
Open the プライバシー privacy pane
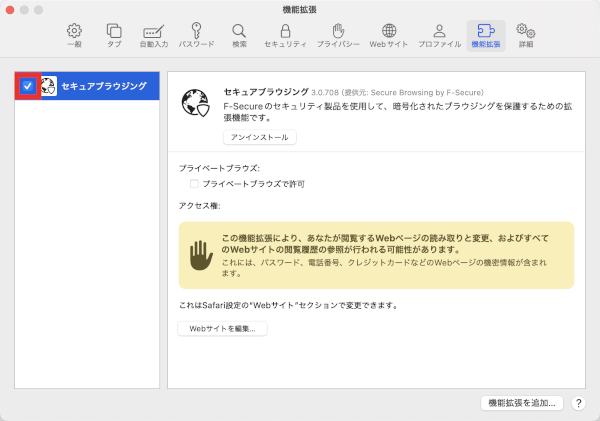[338, 36]
